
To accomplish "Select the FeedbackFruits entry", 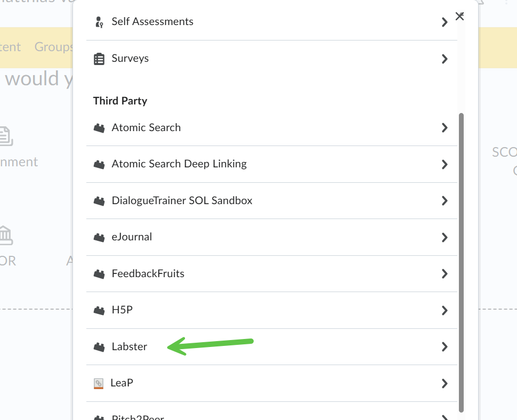I will click(272, 273).
